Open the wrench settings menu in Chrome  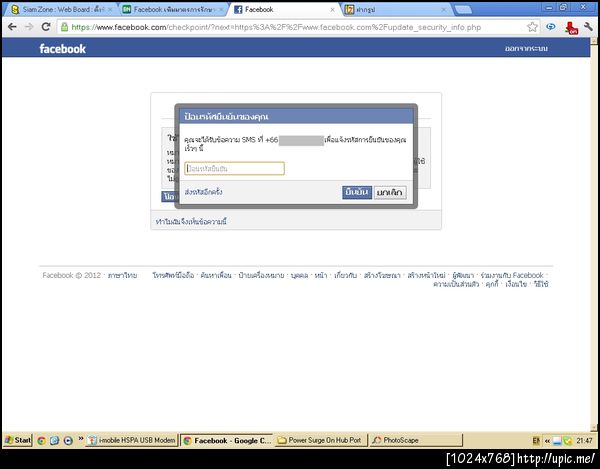(588, 27)
